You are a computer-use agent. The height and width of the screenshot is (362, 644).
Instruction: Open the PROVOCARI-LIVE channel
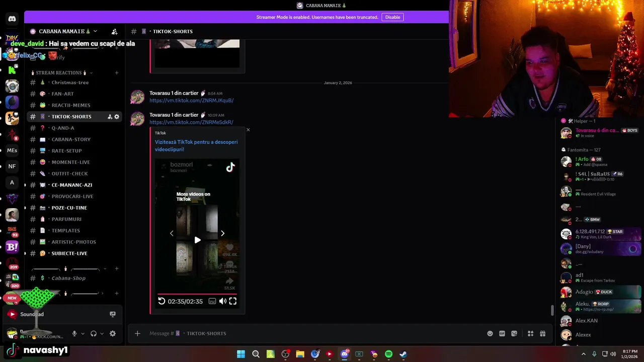(x=74, y=196)
